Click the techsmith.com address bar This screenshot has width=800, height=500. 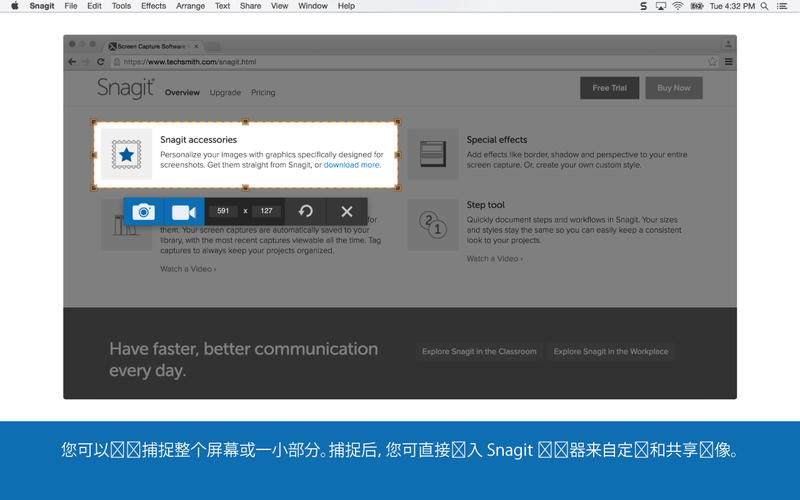pyautogui.click(x=408, y=62)
